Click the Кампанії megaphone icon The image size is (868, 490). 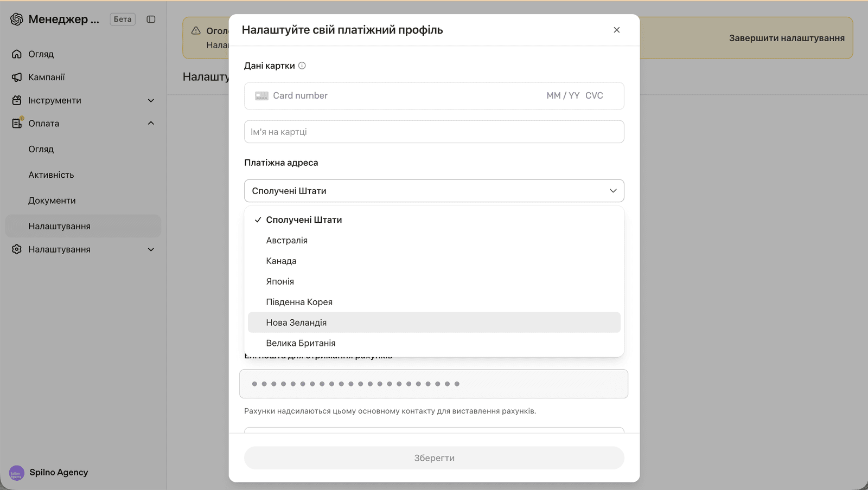click(x=17, y=77)
